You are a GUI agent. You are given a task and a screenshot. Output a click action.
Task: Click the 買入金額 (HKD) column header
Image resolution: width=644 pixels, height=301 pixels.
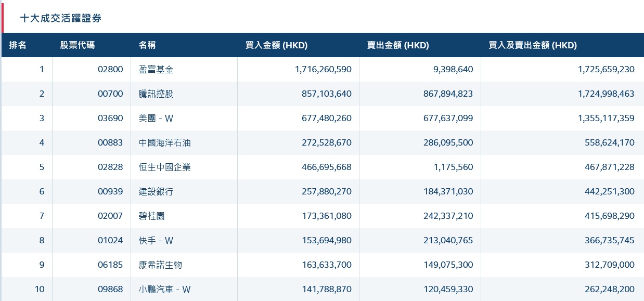coord(276,45)
